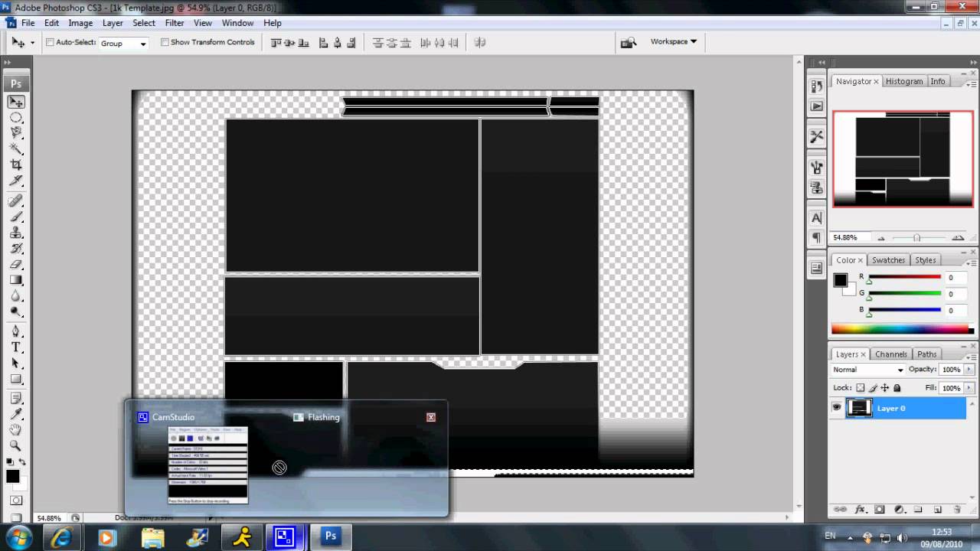Select the Horizontal Type tool
The width and height of the screenshot is (980, 551).
(x=16, y=347)
